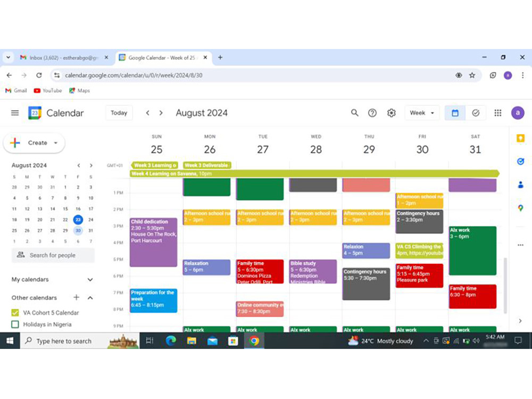This screenshot has width=532, height=399.
Task: Open a new Chrome tab
Action: tap(220, 57)
